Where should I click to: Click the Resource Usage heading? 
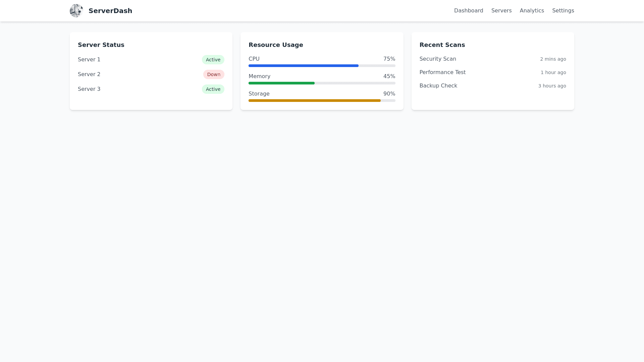(x=275, y=45)
